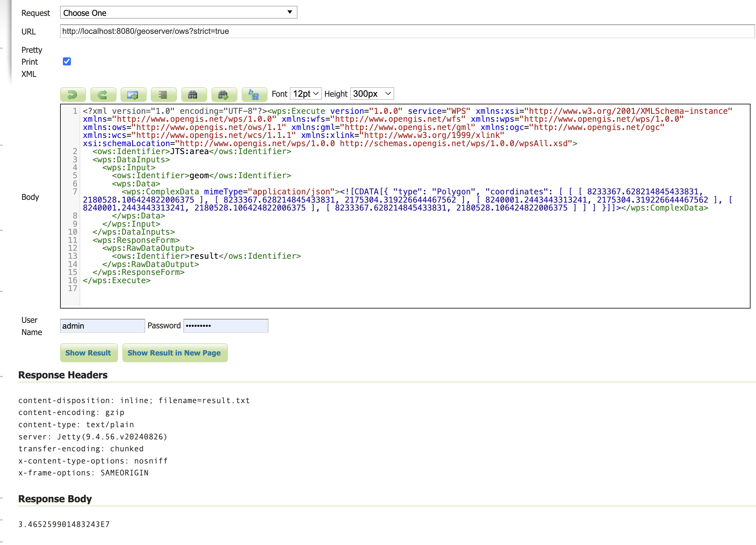Click line number 7 in the editor gutter

pyautogui.click(x=75, y=191)
